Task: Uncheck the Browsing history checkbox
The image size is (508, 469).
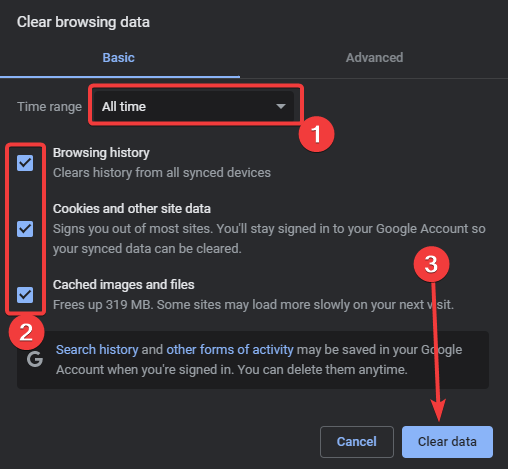Action: pos(25,163)
